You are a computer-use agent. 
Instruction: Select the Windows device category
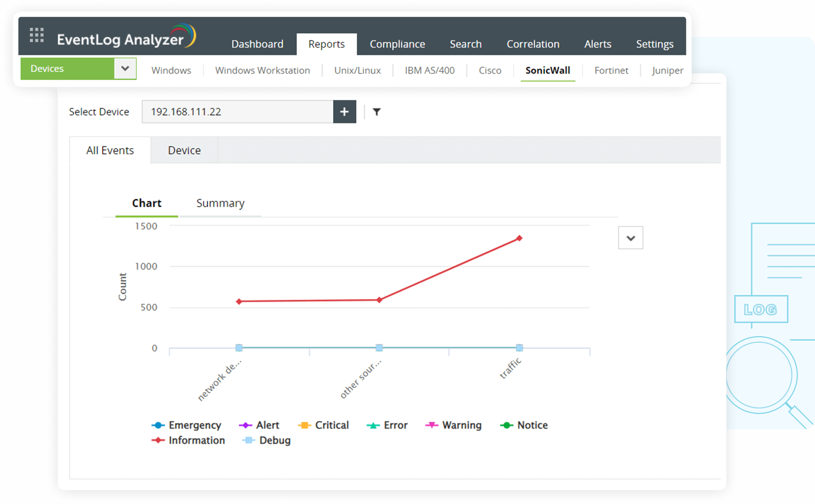[x=171, y=70]
